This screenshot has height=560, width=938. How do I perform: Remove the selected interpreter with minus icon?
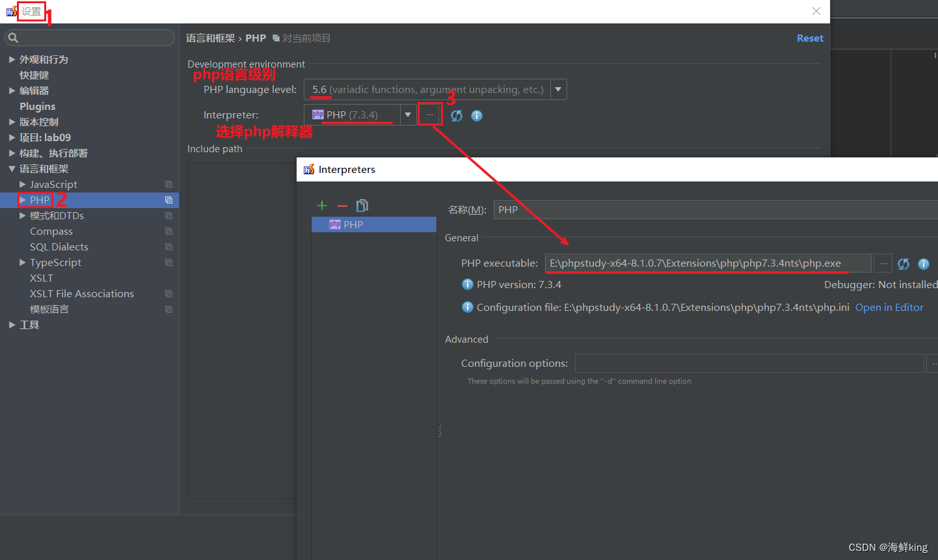(x=342, y=206)
